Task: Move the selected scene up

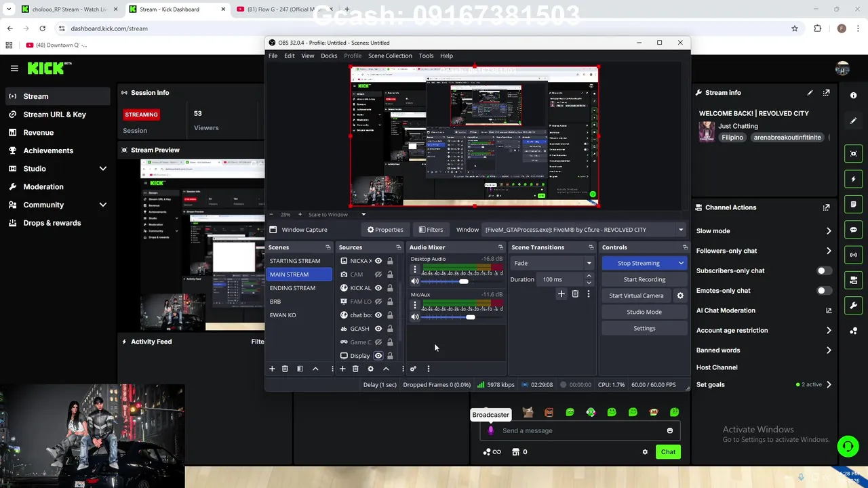Action: (x=315, y=369)
